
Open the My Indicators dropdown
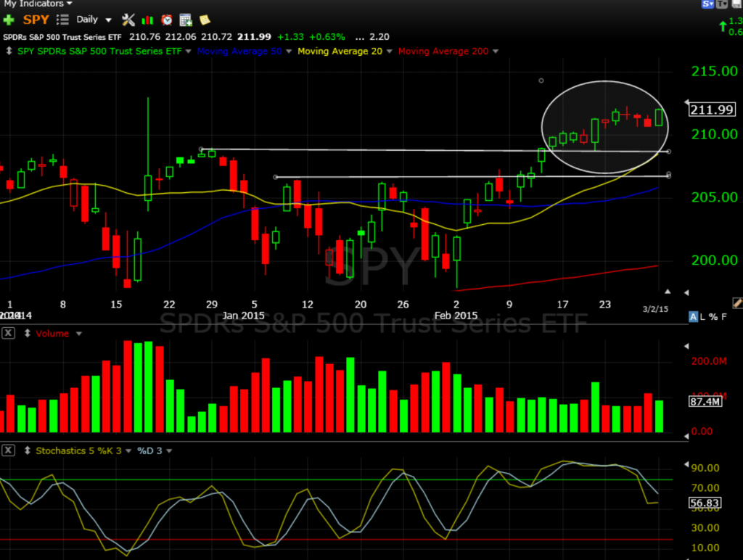click(x=38, y=4)
